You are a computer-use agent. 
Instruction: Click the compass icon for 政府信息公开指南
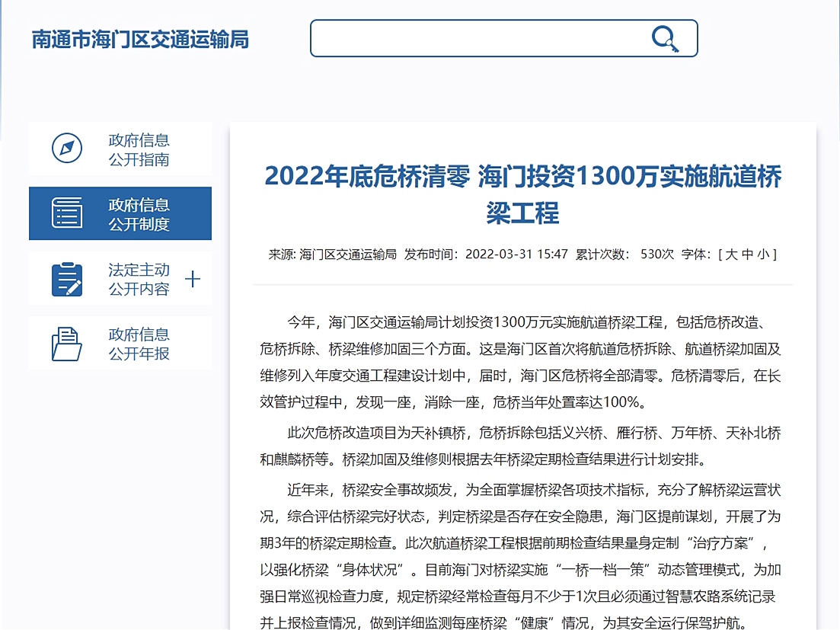click(67, 149)
